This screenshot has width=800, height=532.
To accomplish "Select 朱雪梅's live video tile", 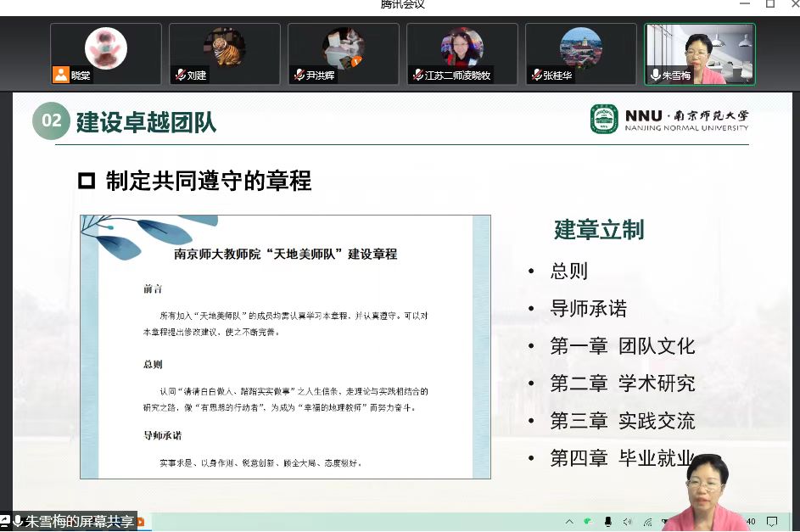I will tap(700, 53).
